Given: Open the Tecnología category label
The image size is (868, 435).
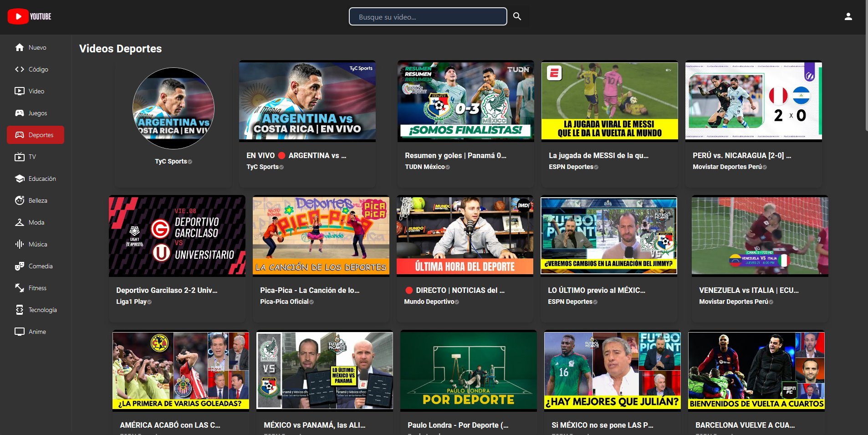Looking at the screenshot, I should 43,310.
